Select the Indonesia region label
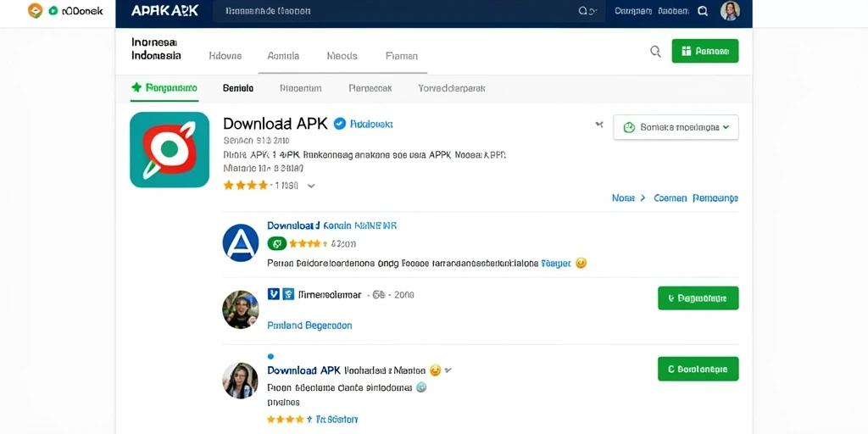Image resolution: width=868 pixels, height=434 pixels. point(156,56)
